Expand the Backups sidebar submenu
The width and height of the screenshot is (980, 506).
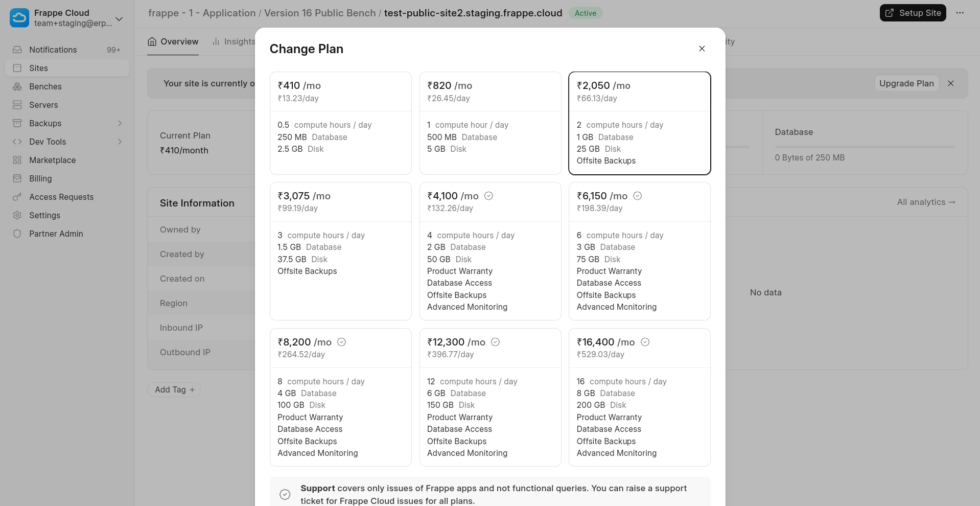pyautogui.click(x=120, y=123)
